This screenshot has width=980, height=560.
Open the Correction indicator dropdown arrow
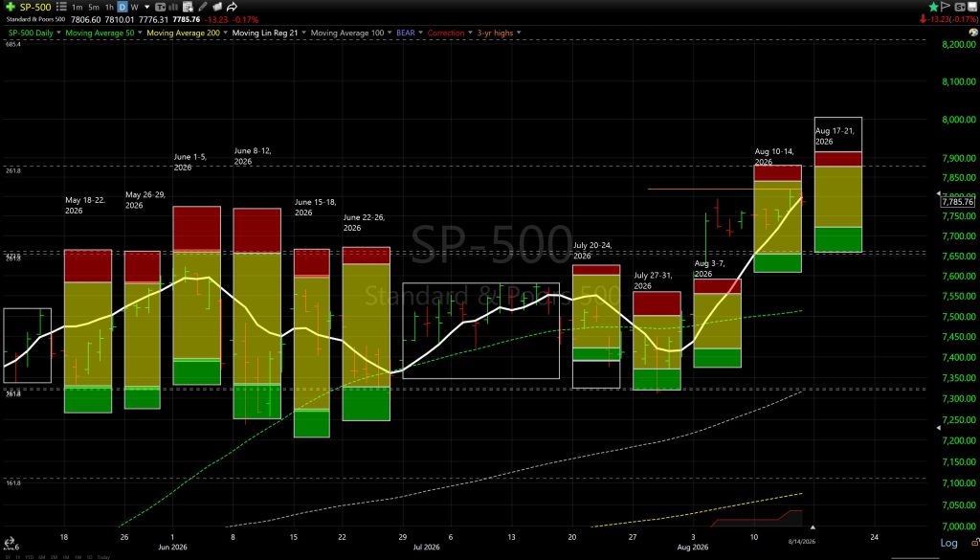(x=470, y=33)
